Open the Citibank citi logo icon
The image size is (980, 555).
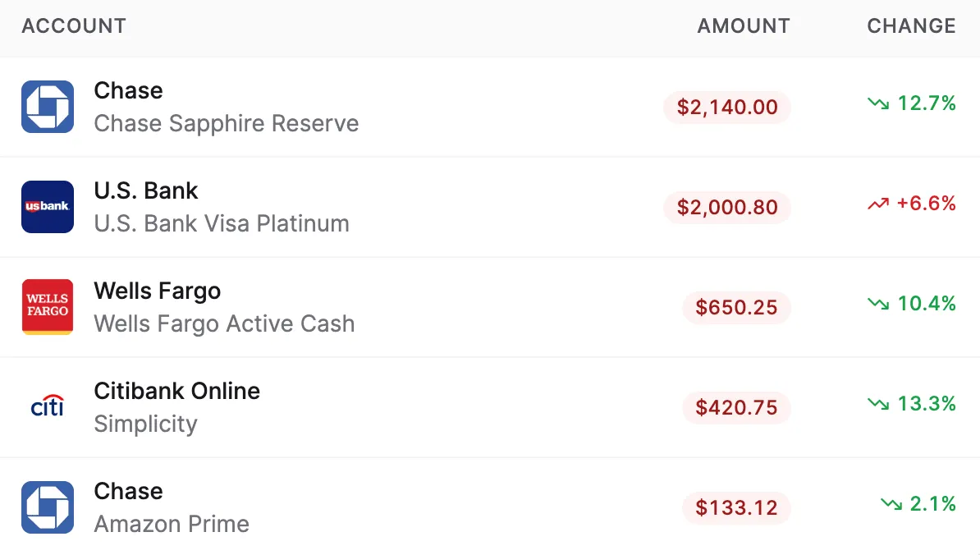[47, 406]
